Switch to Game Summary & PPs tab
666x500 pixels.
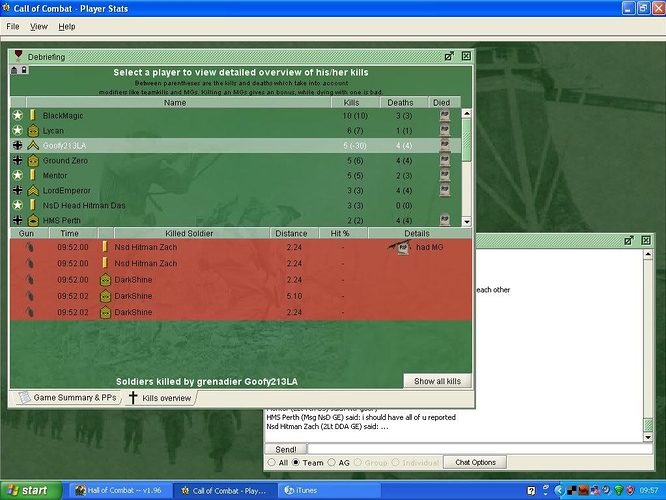tap(68, 398)
